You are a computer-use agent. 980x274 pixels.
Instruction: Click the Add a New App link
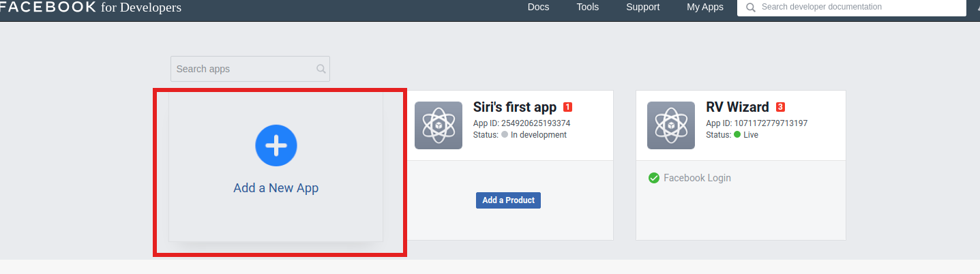click(x=276, y=188)
